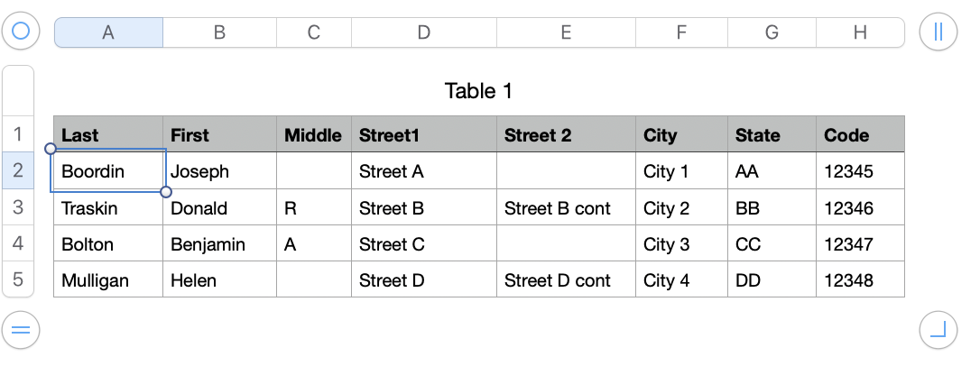This screenshot has height=375, width=980.
Task: Click the add column handle icon
Action: 938,31
